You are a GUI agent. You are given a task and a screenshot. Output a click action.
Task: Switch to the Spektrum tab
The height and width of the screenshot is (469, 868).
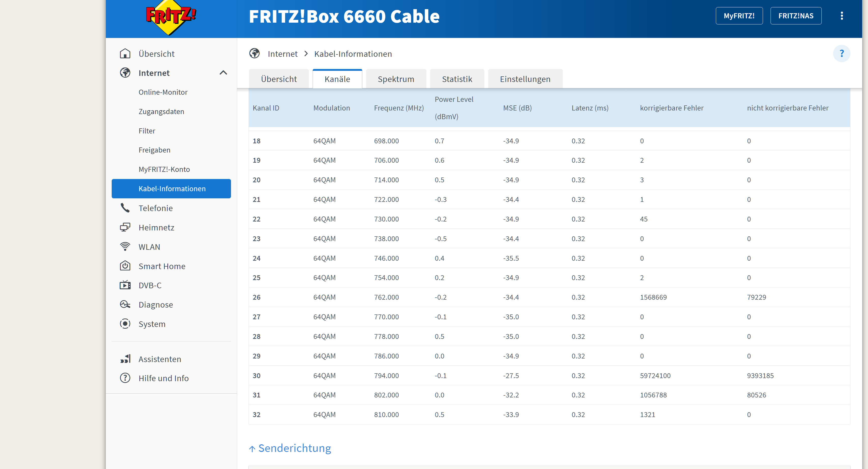pyautogui.click(x=396, y=79)
